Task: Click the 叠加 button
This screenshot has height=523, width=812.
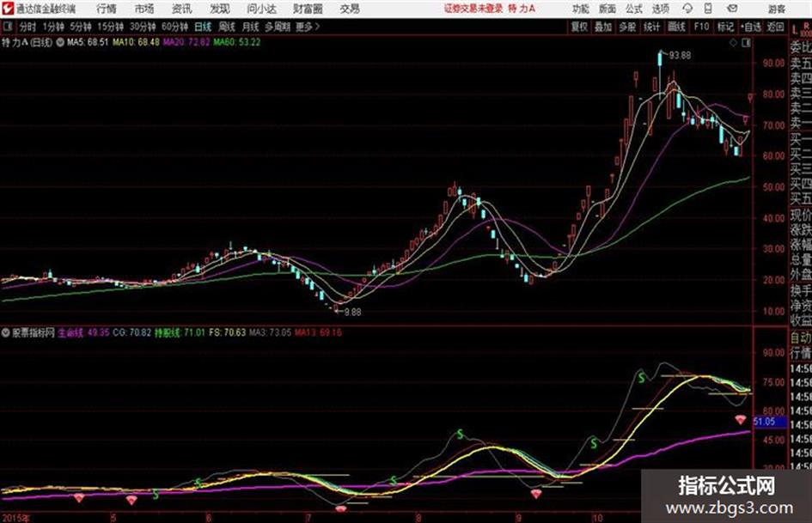Action: coord(603,27)
